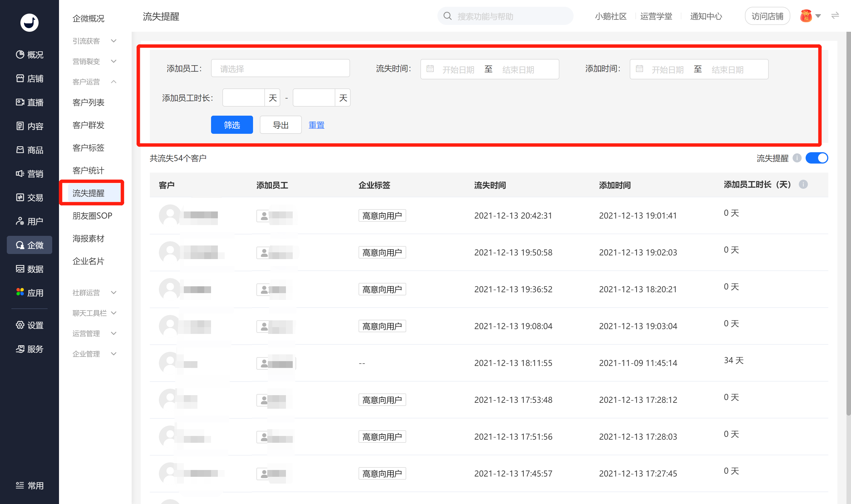Open the 直播 live streaming section

coord(30,102)
